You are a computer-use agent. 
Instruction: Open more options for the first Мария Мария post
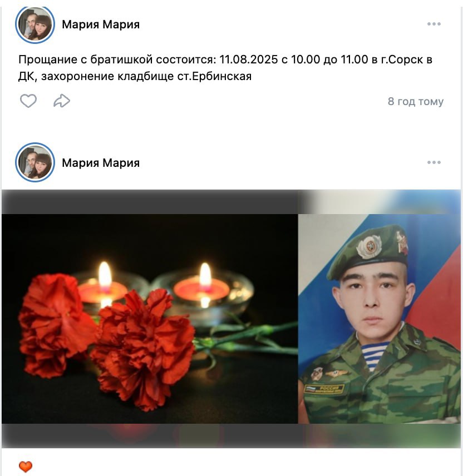[434, 24]
